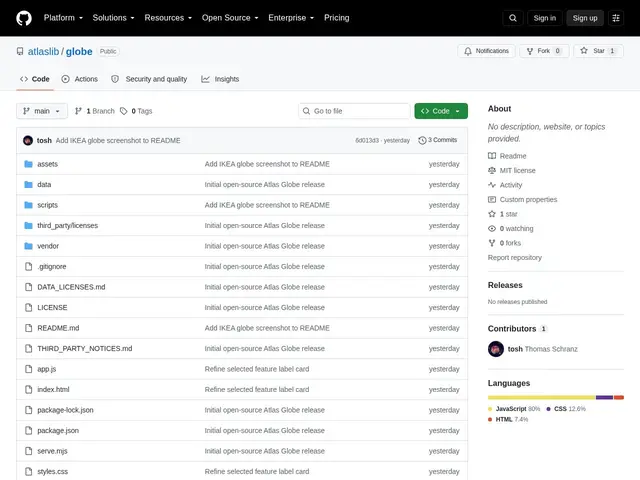Screen dimensions: 640x480
Task: Open the 0 Tags link
Action: (x=136, y=111)
